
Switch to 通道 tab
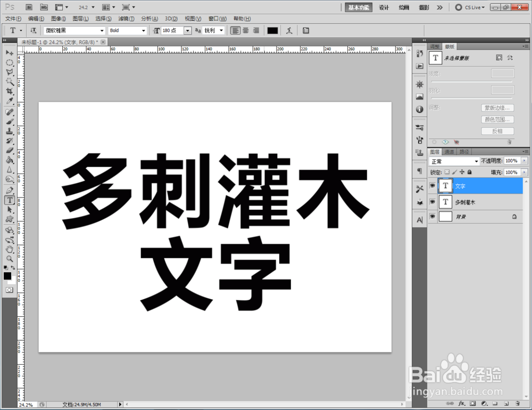[449, 152]
